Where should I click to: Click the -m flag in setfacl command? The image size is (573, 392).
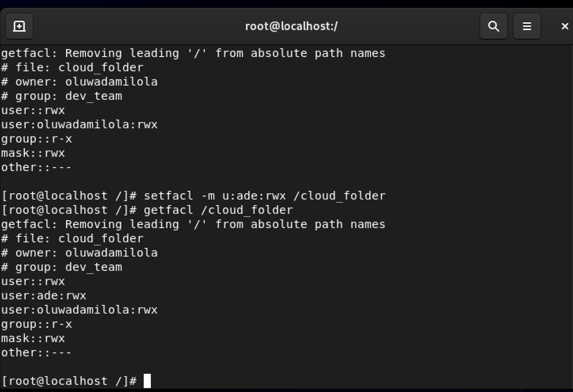point(208,196)
